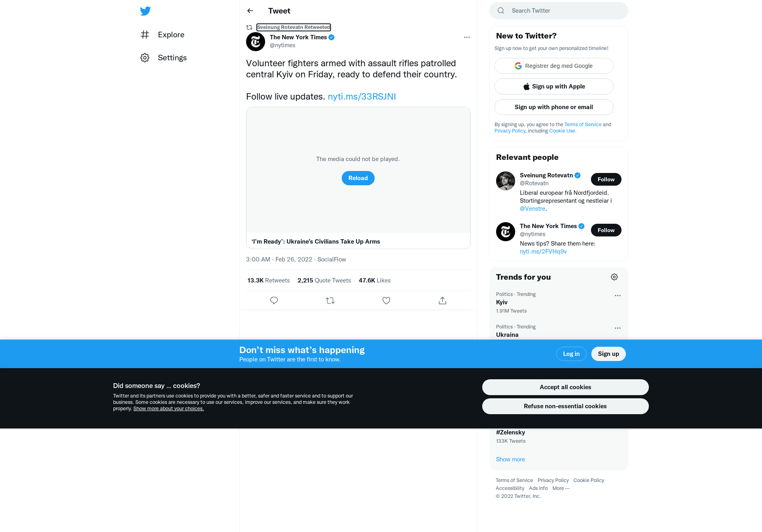Open the nyti.ms/33RSJNI link

pos(362,96)
